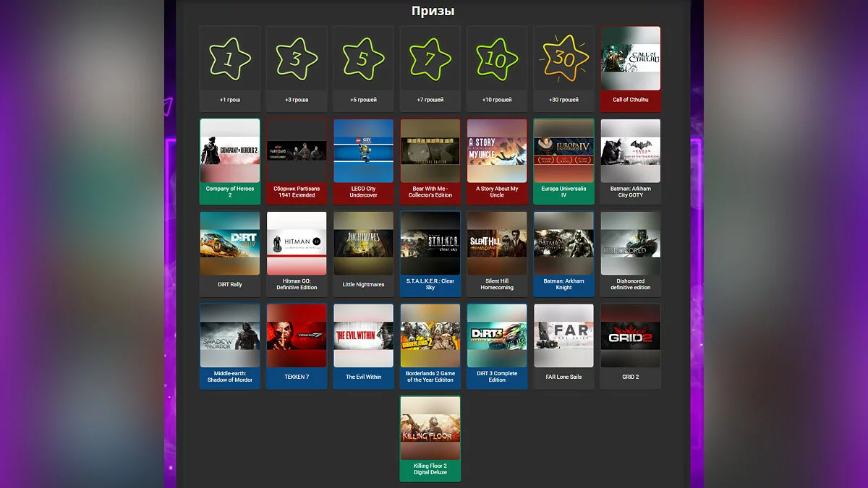Click 'Batman: Arkham City GOTY' title text
The height and width of the screenshot is (488, 868).
pos(631,192)
